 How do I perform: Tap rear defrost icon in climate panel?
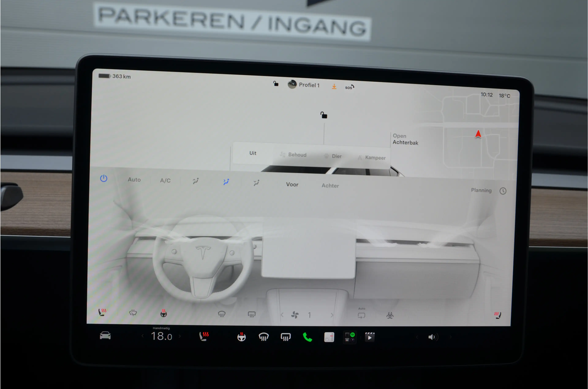(251, 315)
